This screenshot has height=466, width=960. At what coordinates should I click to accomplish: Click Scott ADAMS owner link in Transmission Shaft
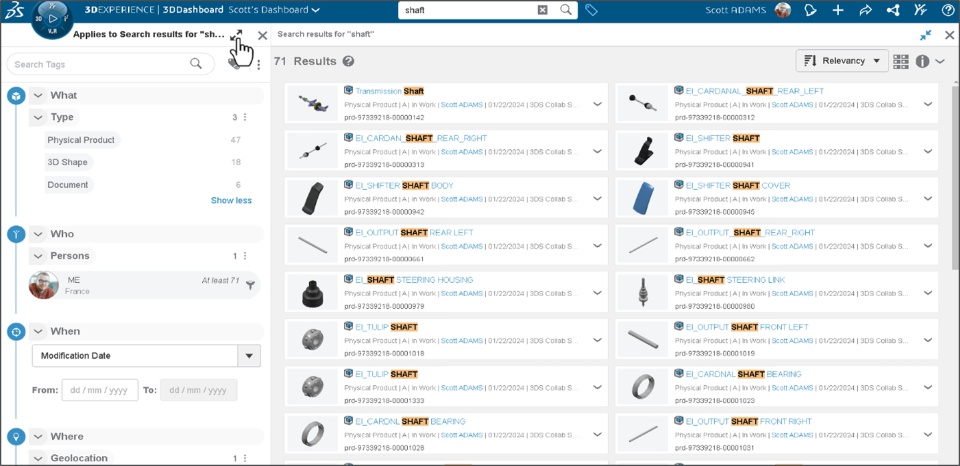462,105
